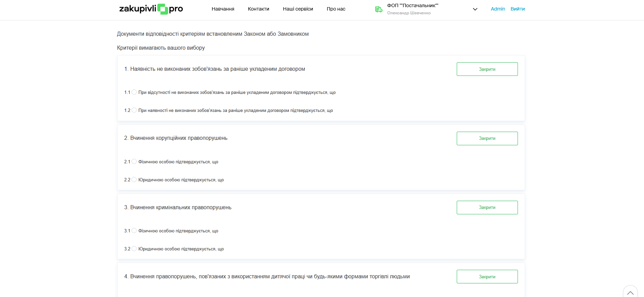Click the Admin link
Viewport: 644px width, 297px height.
tap(498, 9)
